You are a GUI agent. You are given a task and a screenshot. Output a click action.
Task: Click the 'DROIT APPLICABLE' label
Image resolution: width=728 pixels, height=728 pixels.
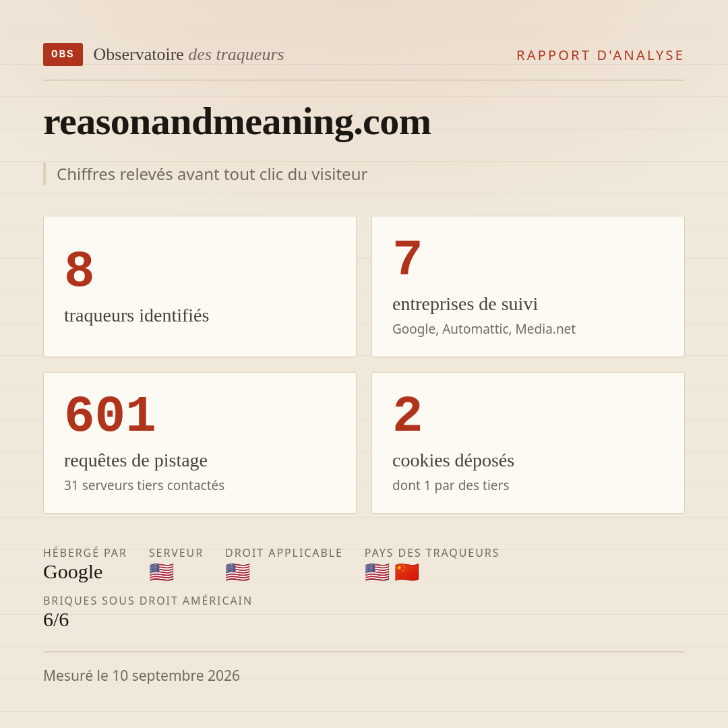tap(284, 553)
